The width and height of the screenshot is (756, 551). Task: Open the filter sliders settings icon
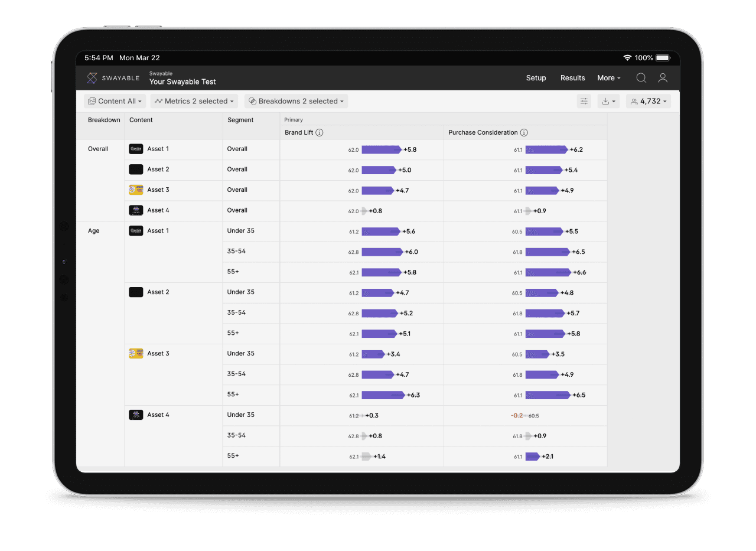click(x=584, y=102)
